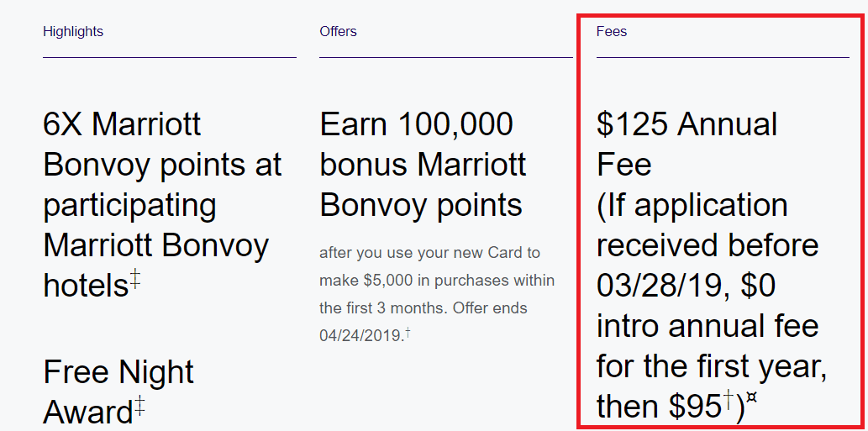Viewport: 868px width, 431px height.
Task: Click dagger footnote next to $95
Action: point(729,401)
